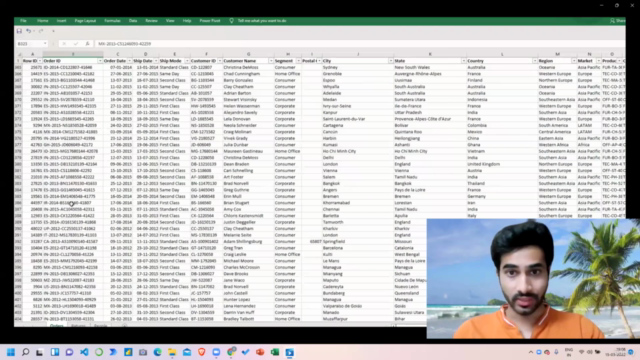Open the Power Pivot tab

[x=210, y=20]
